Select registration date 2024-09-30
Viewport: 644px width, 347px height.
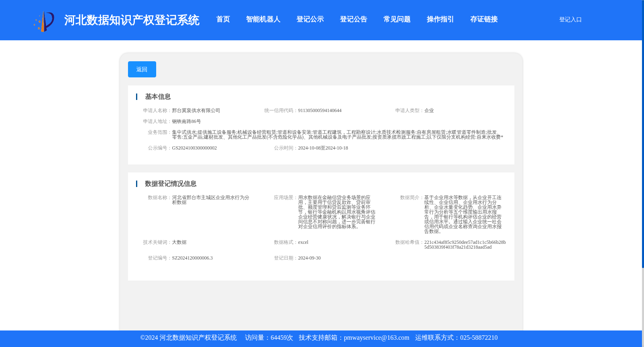(309, 258)
